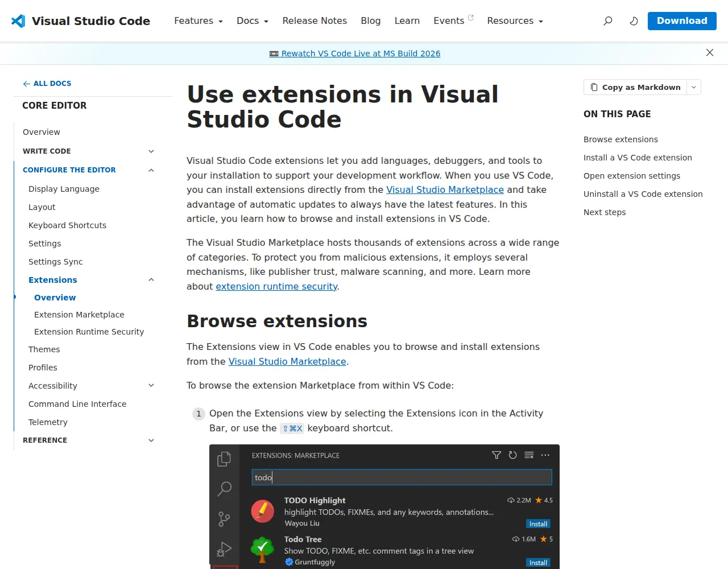Go to Release Notes

point(315,21)
